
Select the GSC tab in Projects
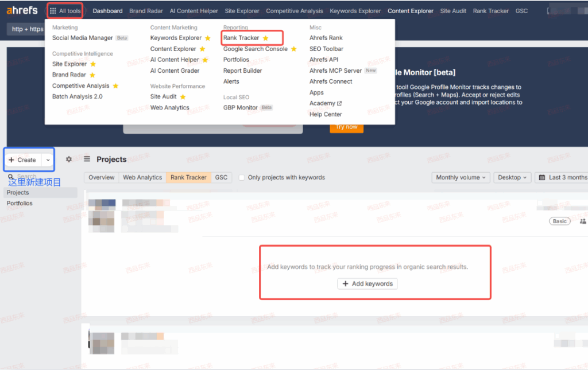(221, 178)
